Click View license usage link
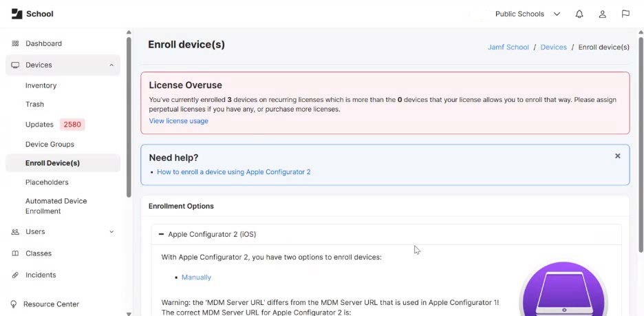This screenshot has height=316, width=644. (179, 120)
